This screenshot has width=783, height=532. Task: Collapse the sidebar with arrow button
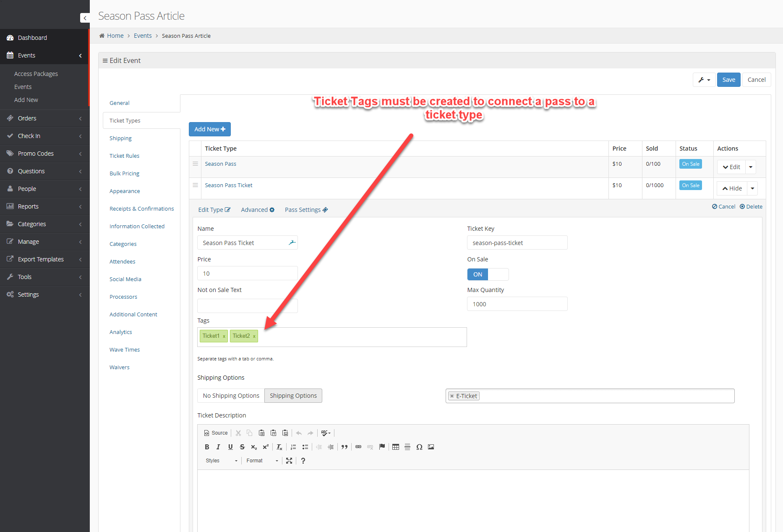(x=85, y=18)
